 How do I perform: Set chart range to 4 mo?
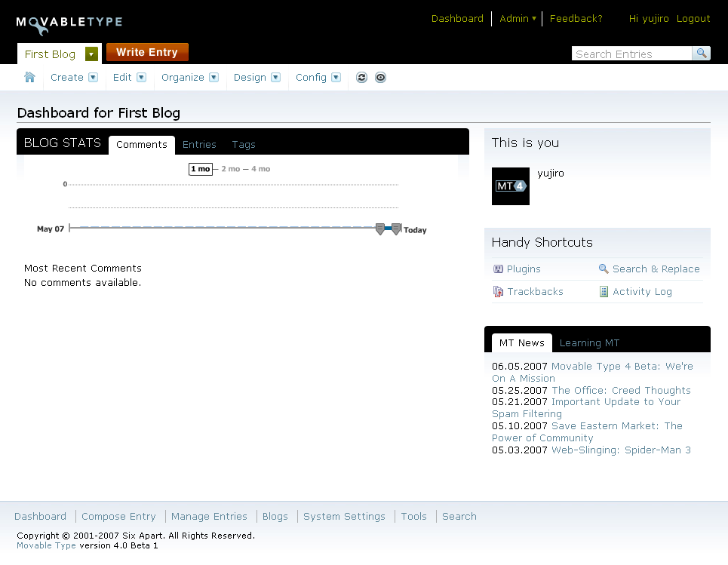tap(261, 169)
